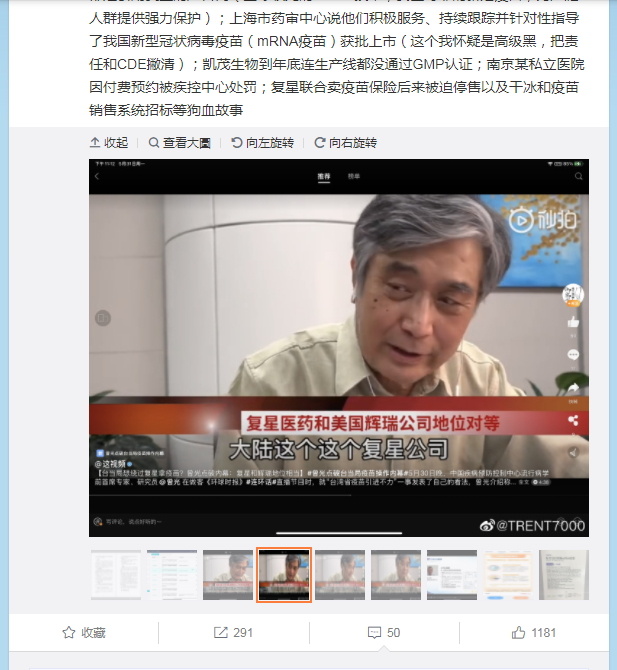This screenshot has width=617, height=670.
Task: Click the post text line ending 狗血故事
Action: pos(166,110)
